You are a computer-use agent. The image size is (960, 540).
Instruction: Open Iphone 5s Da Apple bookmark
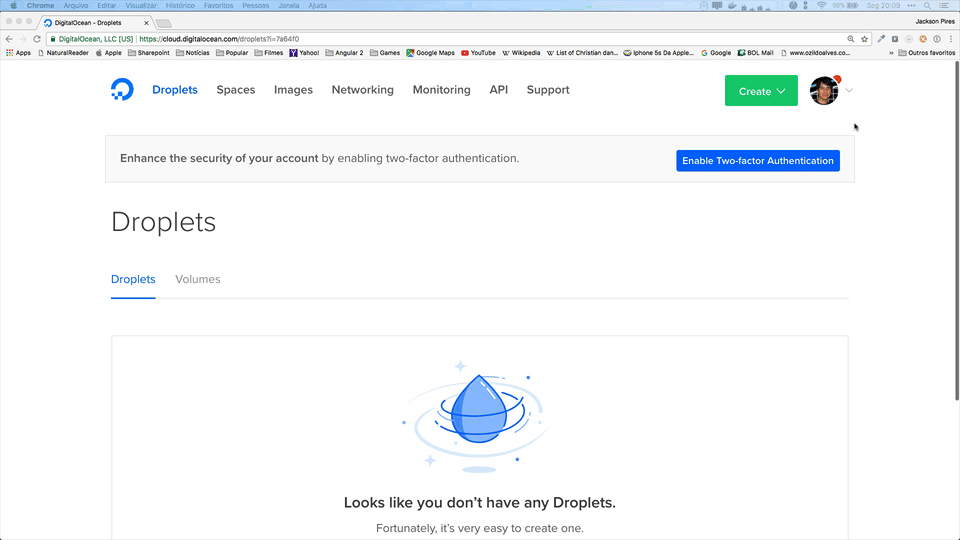point(658,53)
